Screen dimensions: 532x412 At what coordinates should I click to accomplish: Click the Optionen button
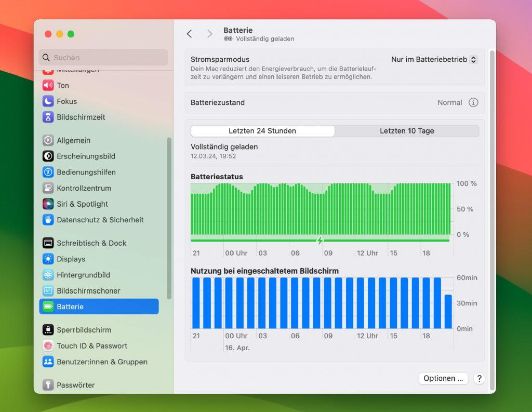pos(443,378)
